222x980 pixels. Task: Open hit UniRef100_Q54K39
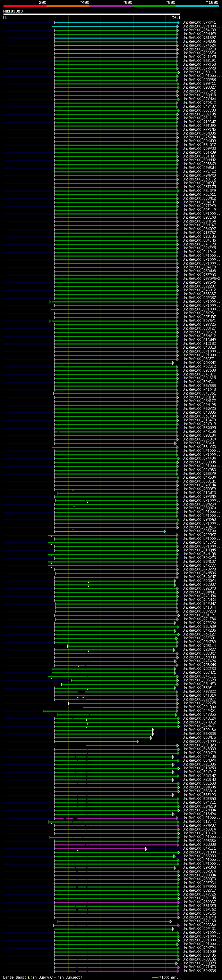(x=199, y=30)
